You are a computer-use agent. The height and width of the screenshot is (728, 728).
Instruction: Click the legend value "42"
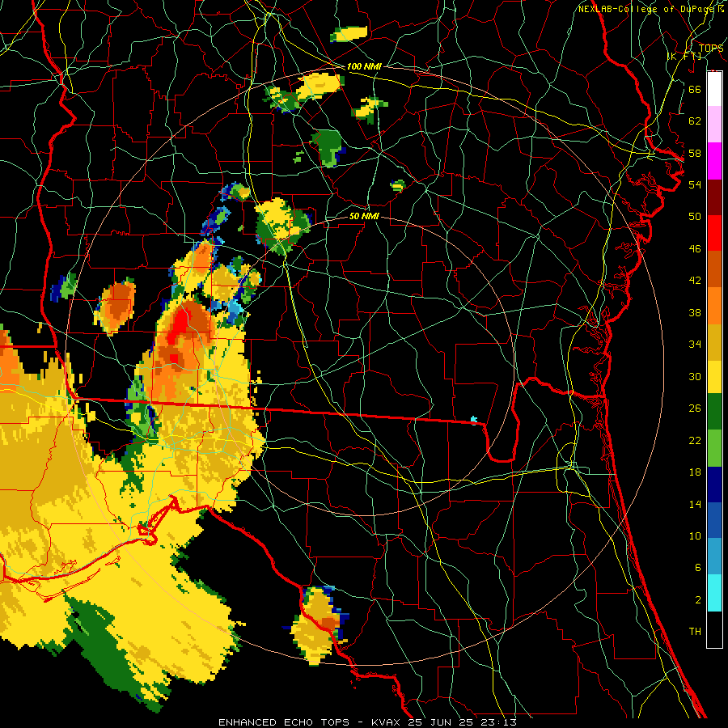(695, 281)
